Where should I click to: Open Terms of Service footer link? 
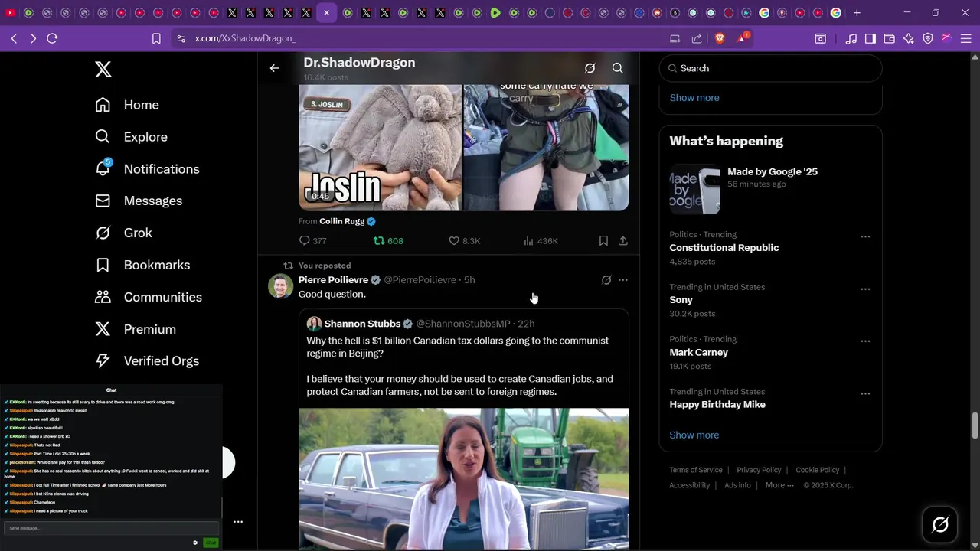695,470
